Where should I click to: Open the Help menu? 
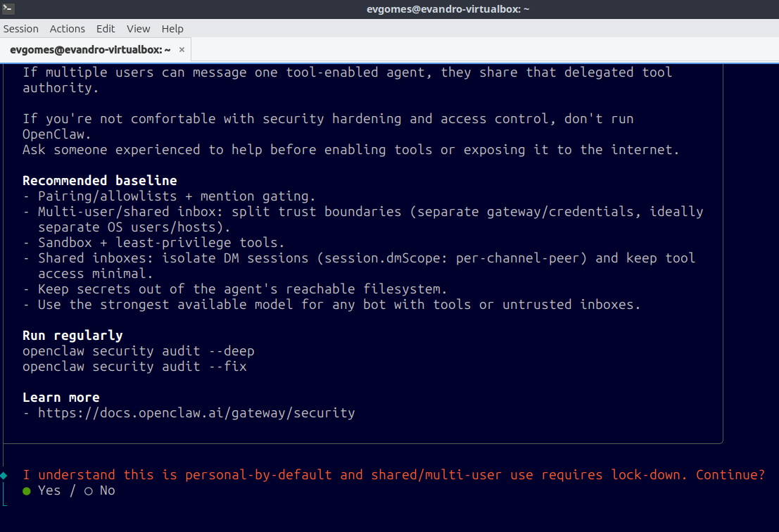coord(172,29)
